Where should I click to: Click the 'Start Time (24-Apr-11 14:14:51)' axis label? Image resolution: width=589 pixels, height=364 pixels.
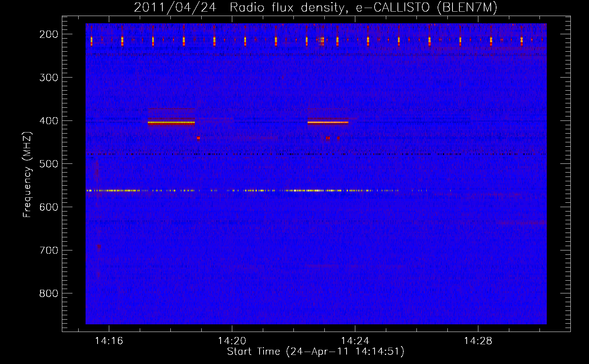(x=316, y=352)
